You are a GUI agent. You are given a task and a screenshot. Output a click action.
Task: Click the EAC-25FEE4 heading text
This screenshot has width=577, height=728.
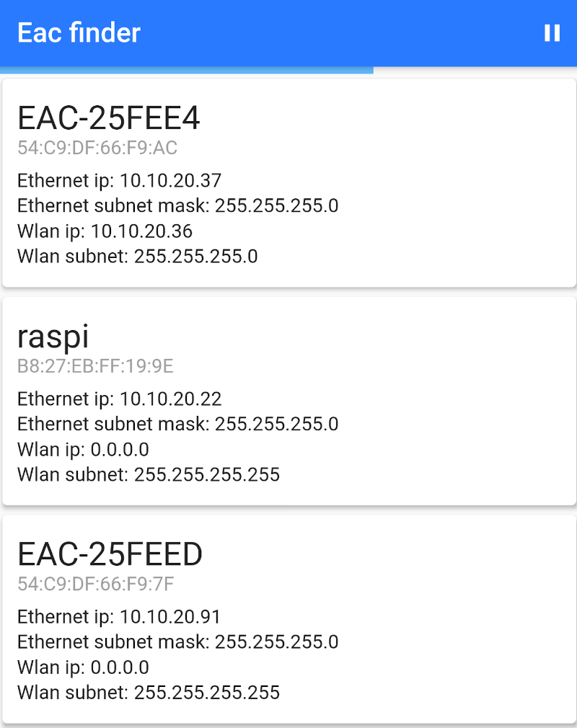point(109,118)
